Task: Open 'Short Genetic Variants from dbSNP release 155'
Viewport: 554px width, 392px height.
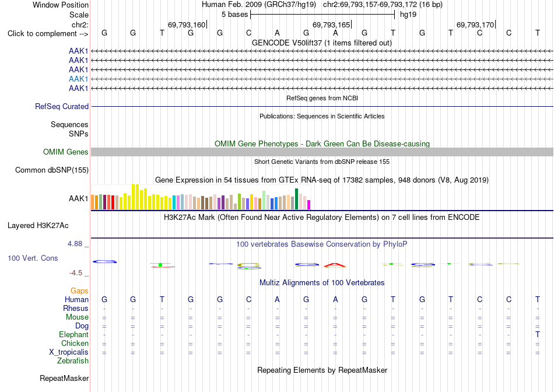Action: (x=322, y=162)
